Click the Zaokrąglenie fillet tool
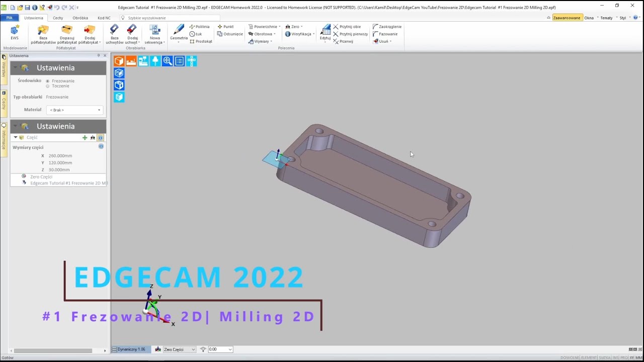Screen dimensions: 644x362 tap(387, 27)
